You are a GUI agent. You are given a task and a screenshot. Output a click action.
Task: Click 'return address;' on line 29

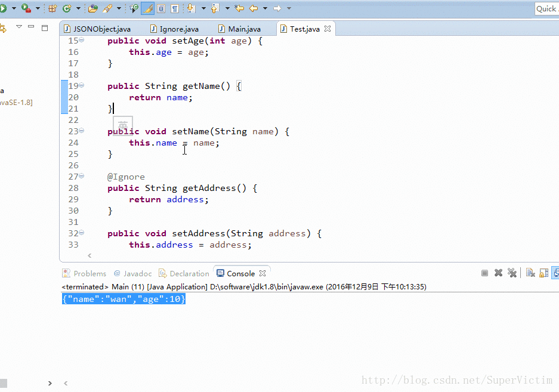[169, 199]
